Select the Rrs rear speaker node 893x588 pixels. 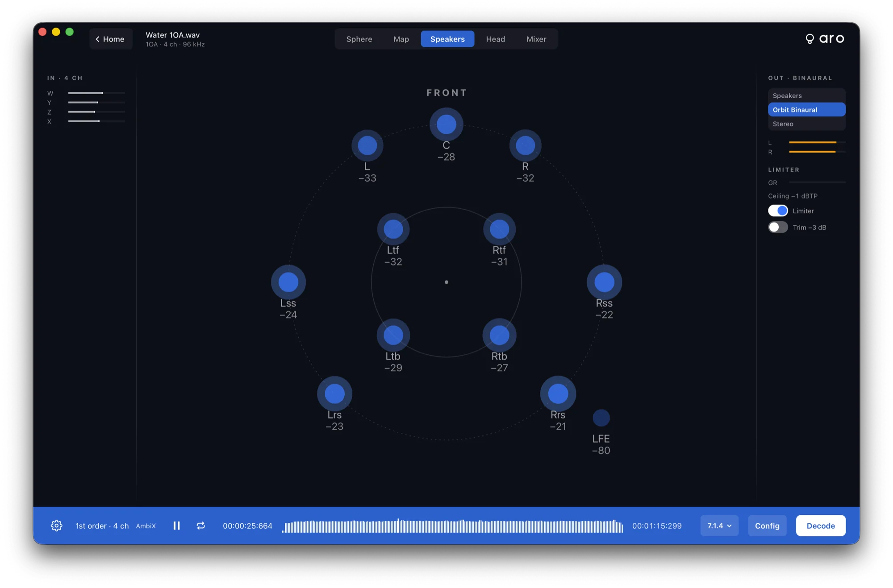(x=558, y=393)
